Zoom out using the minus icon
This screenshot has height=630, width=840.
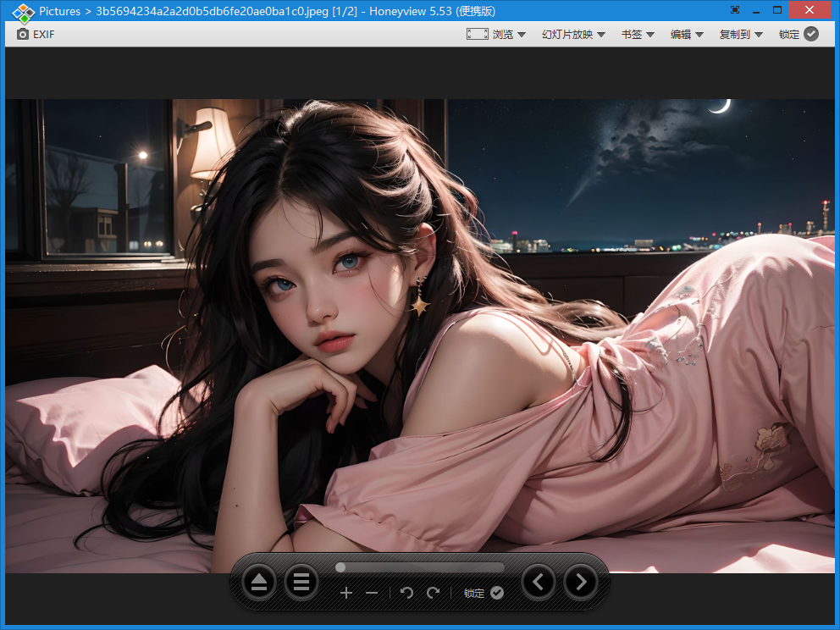click(372, 593)
